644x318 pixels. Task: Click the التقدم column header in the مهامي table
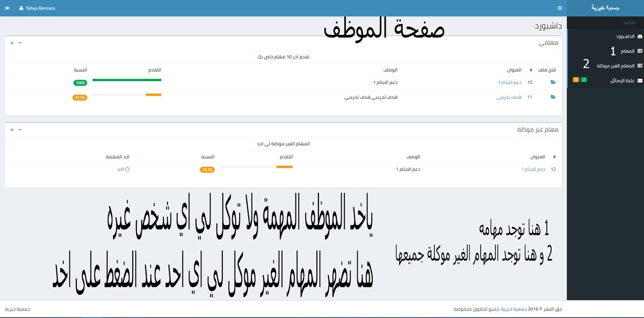click(x=155, y=70)
